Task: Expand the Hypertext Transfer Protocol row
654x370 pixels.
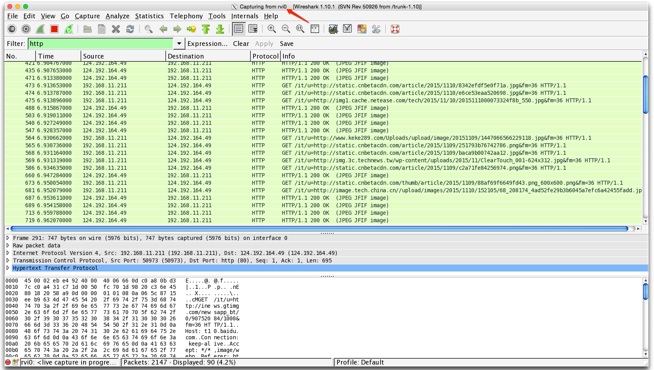Action: 8,268
